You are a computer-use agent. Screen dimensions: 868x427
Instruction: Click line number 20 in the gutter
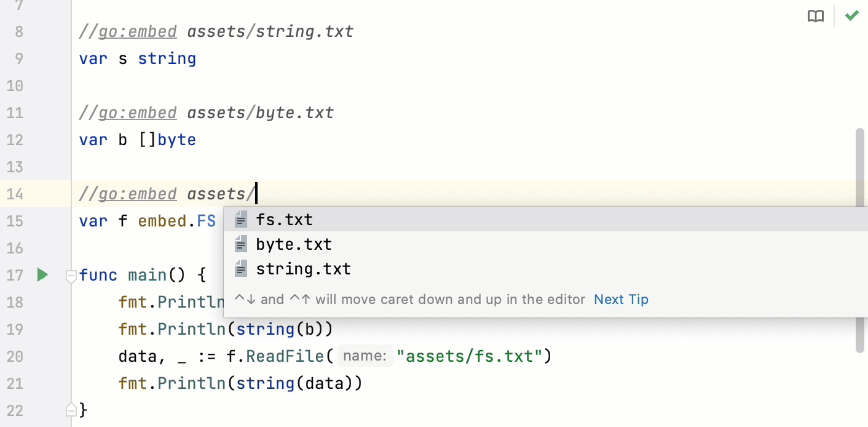click(x=15, y=356)
